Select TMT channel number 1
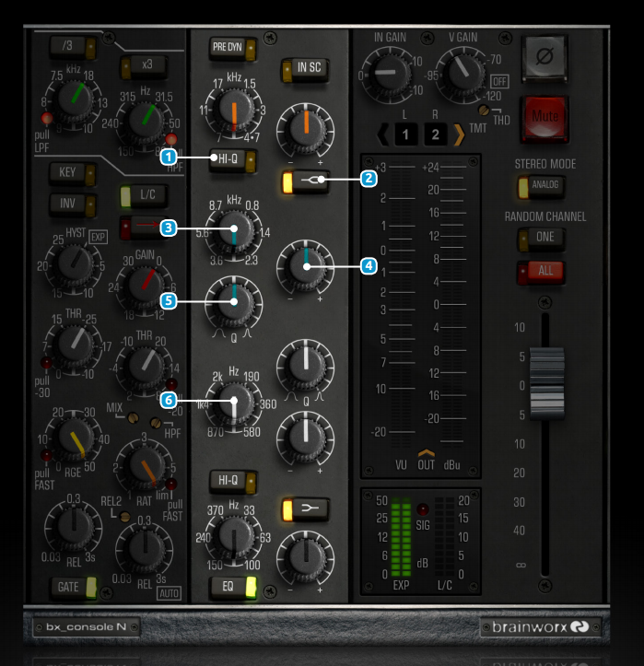The height and width of the screenshot is (666, 644). [x=405, y=135]
